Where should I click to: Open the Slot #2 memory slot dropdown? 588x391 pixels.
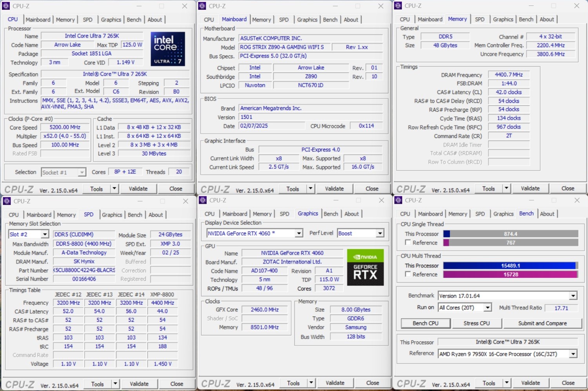[45, 234]
